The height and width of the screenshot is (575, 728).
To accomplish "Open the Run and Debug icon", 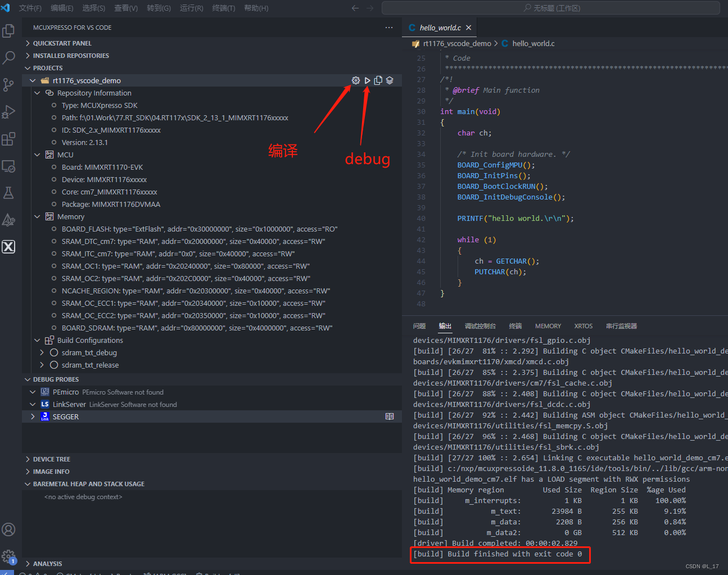I will (x=8, y=111).
